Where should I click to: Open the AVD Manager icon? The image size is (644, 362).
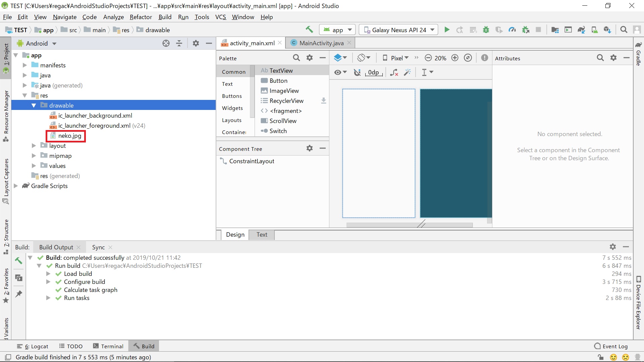pyautogui.click(x=594, y=30)
